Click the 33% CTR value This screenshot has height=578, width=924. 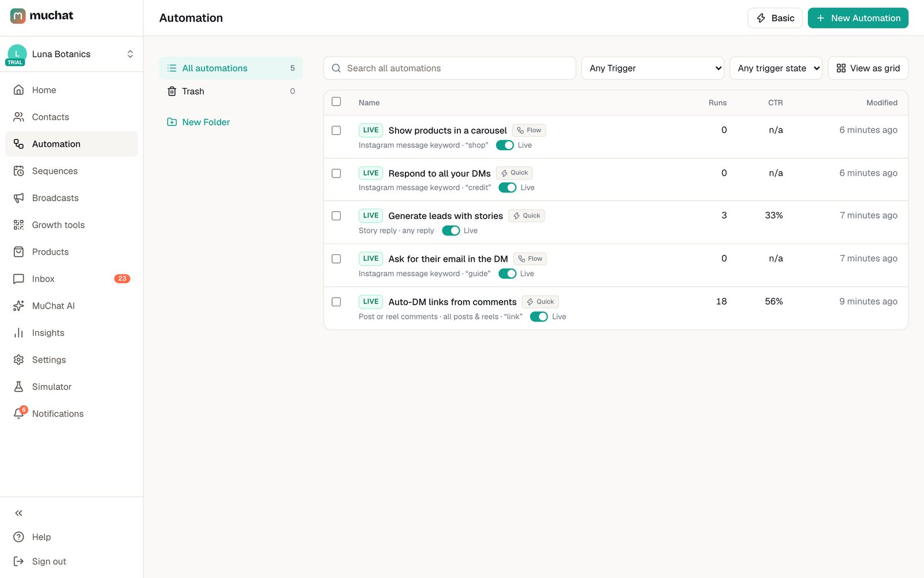(x=774, y=216)
